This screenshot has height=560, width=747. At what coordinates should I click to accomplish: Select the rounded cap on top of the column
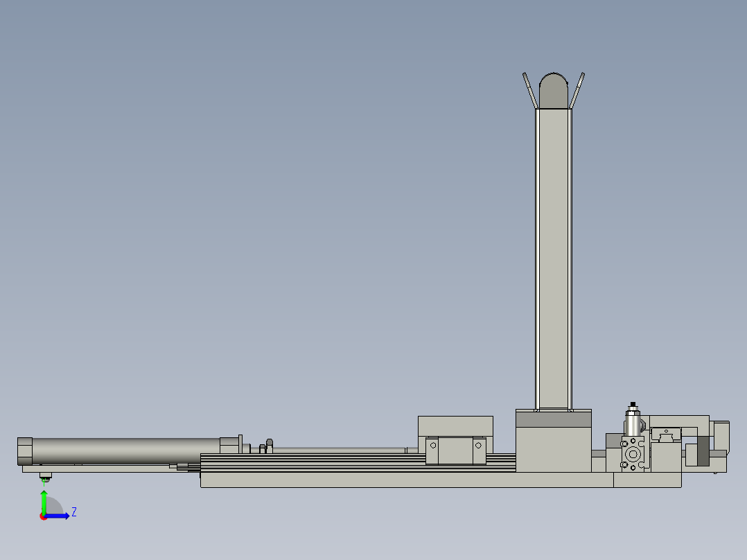point(554,91)
